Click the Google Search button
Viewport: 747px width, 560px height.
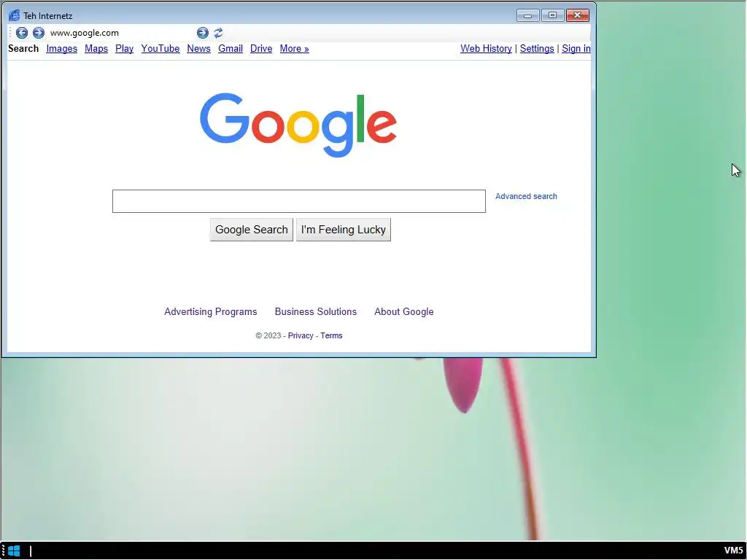point(252,230)
